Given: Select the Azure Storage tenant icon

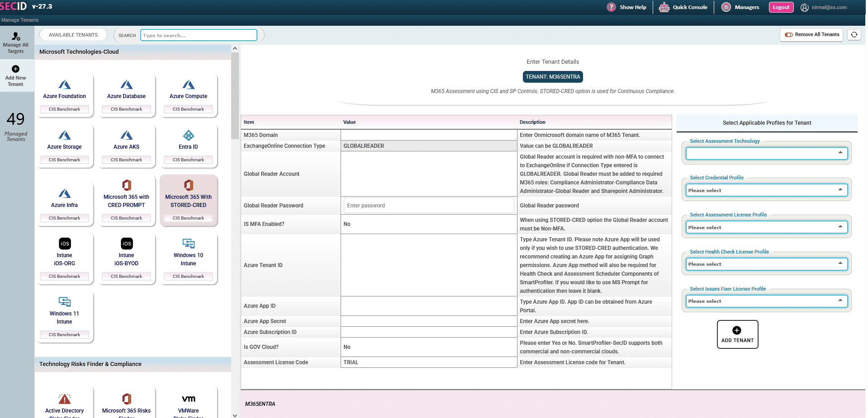Looking at the screenshot, I should click(x=65, y=135).
